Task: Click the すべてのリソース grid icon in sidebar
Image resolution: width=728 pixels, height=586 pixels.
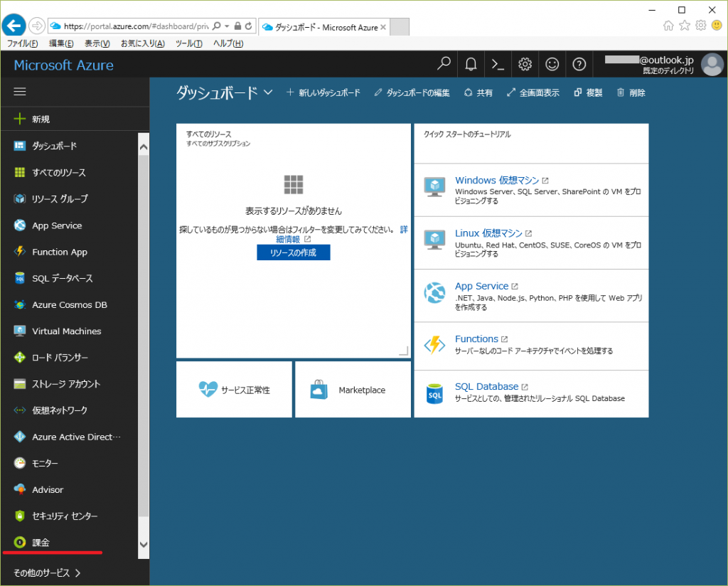Action: (x=19, y=172)
